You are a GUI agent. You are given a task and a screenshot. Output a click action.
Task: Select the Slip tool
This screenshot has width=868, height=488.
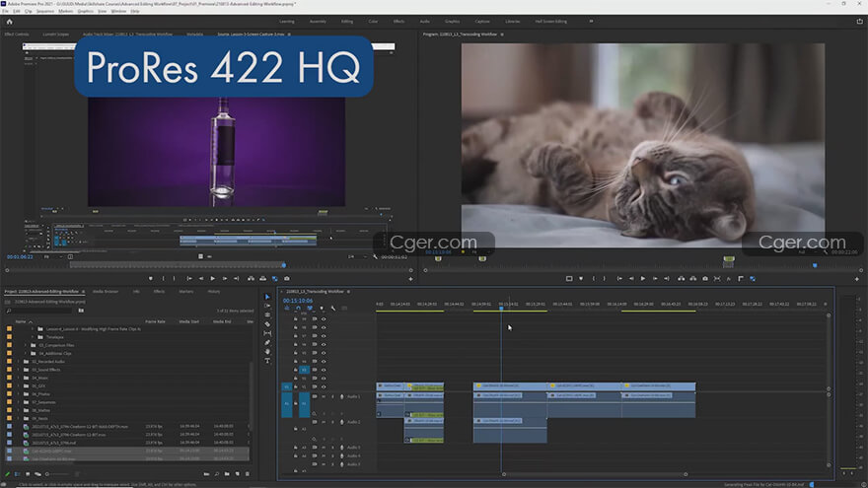click(267, 333)
